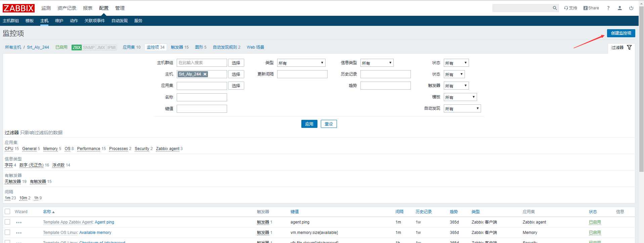Click 选择 button next to 主机
The width and height of the screenshot is (644, 243).
click(x=236, y=74)
